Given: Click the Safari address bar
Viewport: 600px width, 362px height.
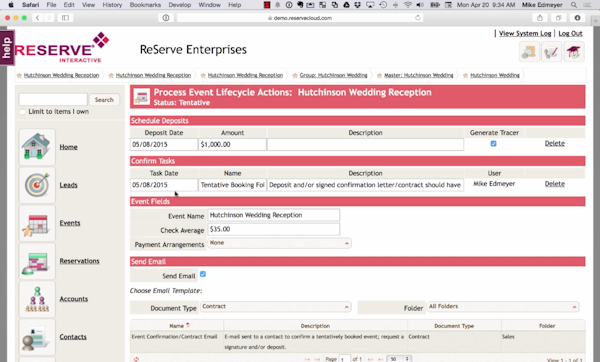Looking at the screenshot, I should pos(300,18).
